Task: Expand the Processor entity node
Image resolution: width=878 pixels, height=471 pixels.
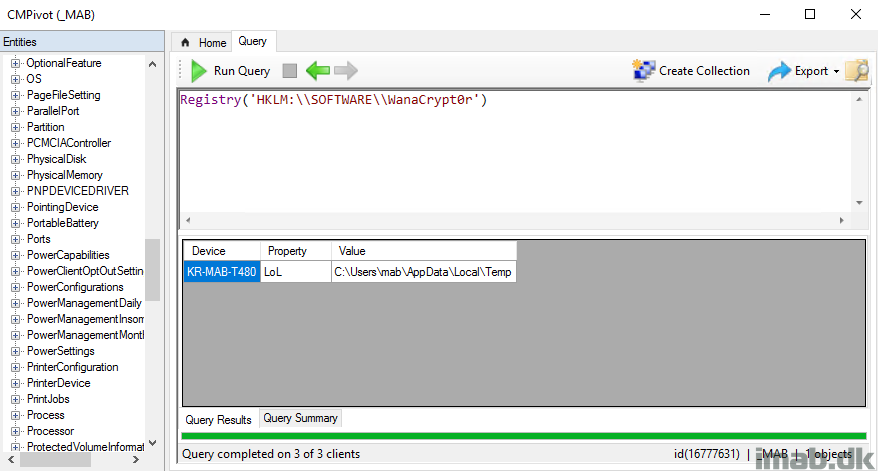Action: click(16, 431)
